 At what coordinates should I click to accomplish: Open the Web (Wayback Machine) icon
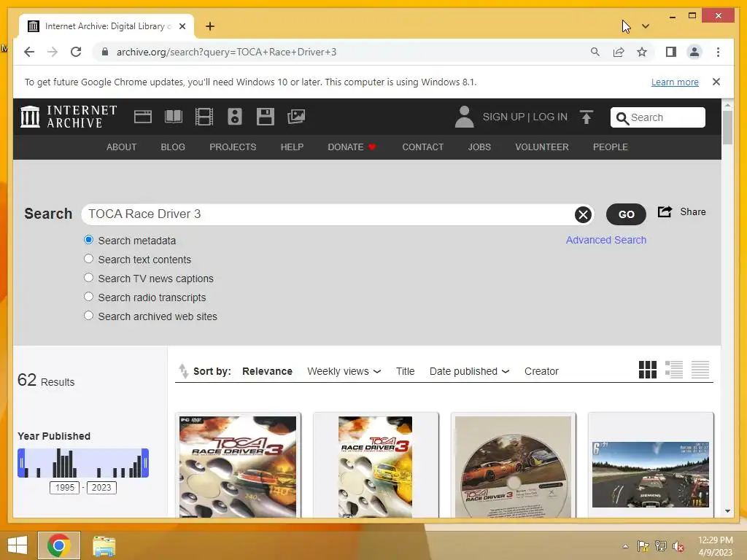tap(143, 117)
